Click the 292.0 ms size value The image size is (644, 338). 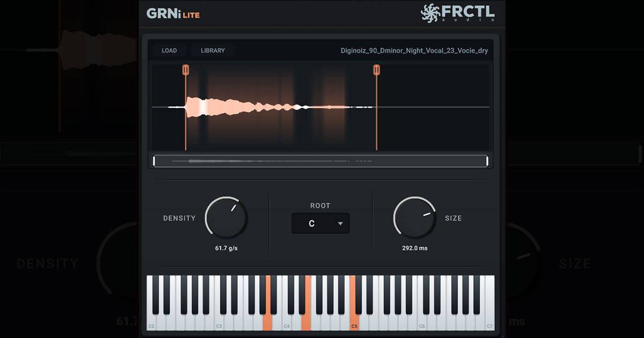tap(415, 248)
